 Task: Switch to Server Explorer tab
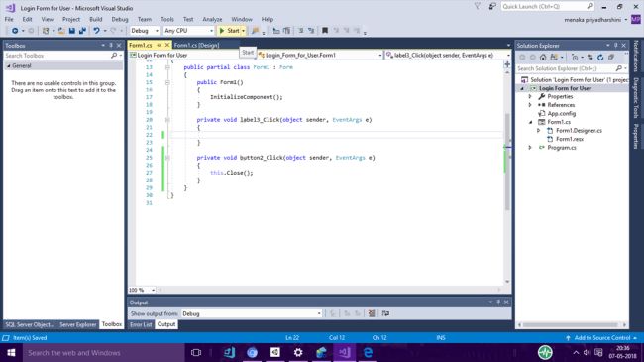tap(77, 324)
